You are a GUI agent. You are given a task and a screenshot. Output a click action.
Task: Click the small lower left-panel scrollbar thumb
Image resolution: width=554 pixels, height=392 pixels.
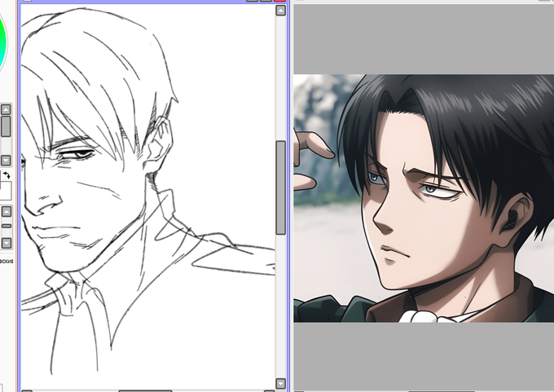[x=7, y=226]
